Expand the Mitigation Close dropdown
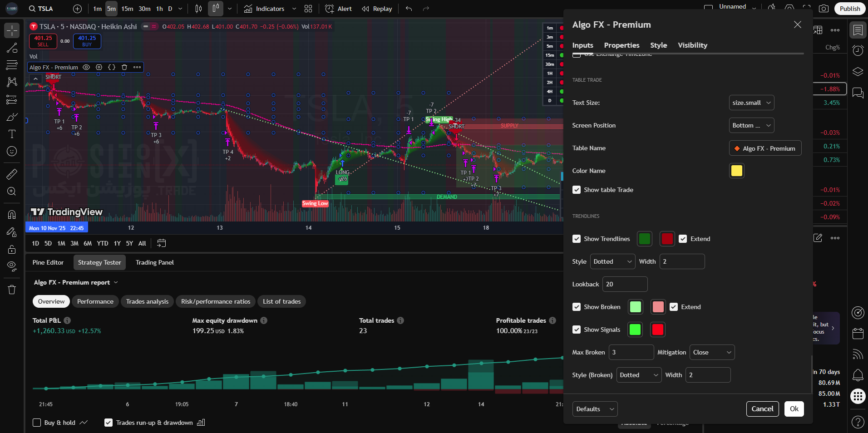The height and width of the screenshot is (433, 868). [711, 352]
